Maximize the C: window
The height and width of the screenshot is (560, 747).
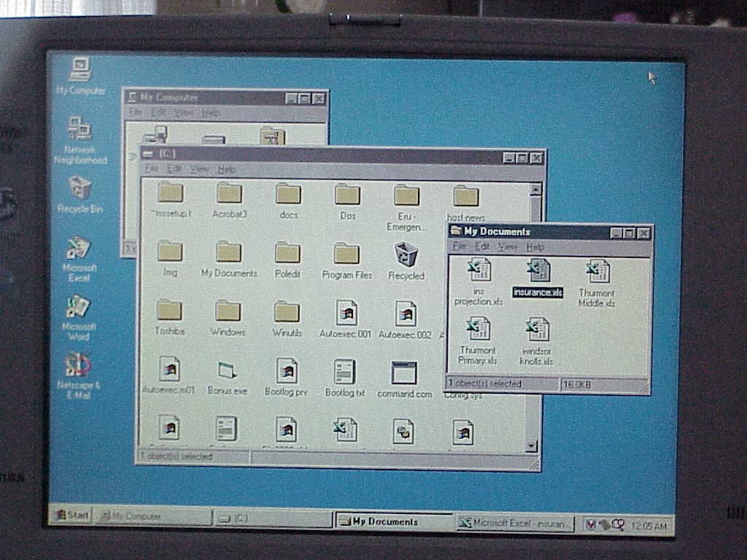click(522, 158)
